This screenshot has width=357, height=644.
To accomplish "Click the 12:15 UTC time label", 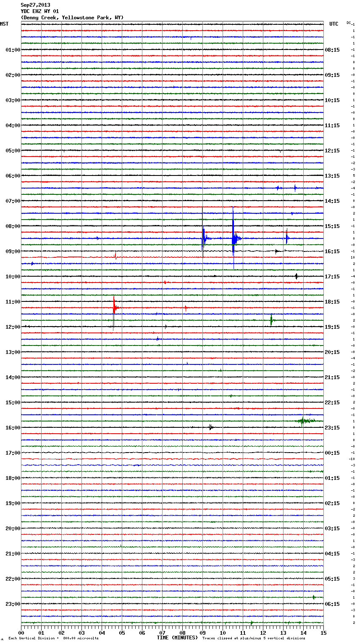I will [332, 151].
